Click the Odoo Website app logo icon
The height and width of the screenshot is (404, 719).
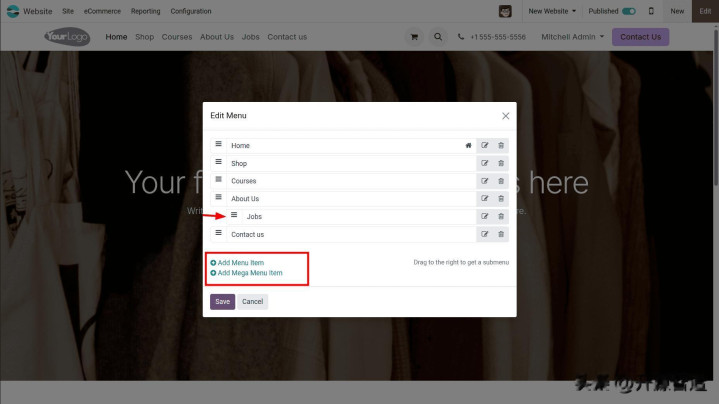[13, 11]
